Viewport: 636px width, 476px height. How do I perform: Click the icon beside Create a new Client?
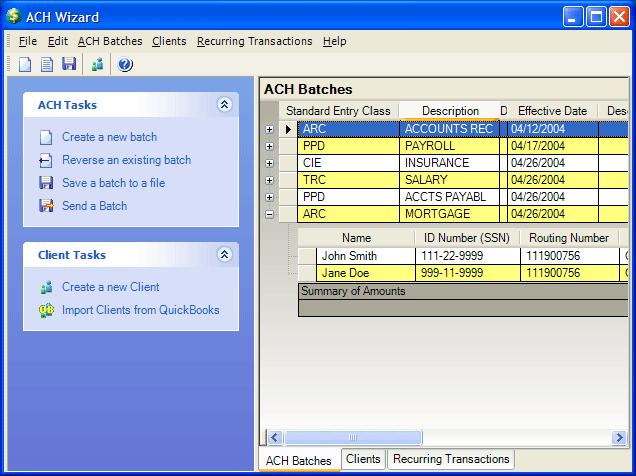click(46, 287)
